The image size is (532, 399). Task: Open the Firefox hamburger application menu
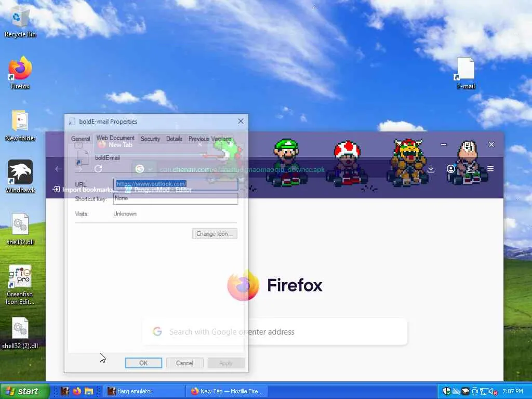(x=490, y=169)
